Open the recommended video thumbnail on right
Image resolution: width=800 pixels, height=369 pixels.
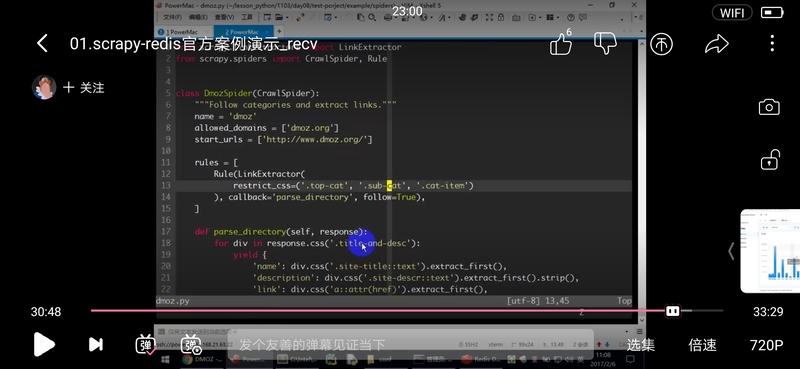coord(770,251)
